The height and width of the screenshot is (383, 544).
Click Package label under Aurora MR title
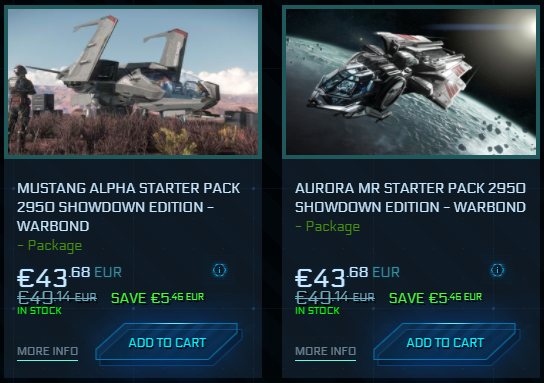(328, 227)
